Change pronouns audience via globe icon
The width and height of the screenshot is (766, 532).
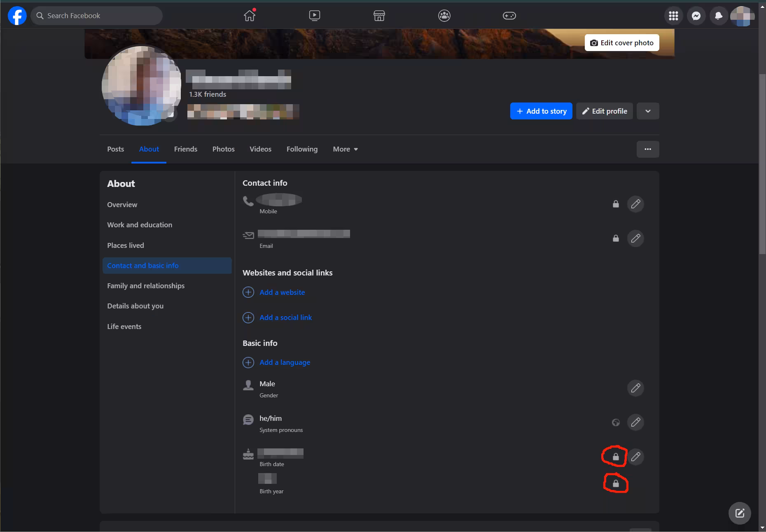616,422
